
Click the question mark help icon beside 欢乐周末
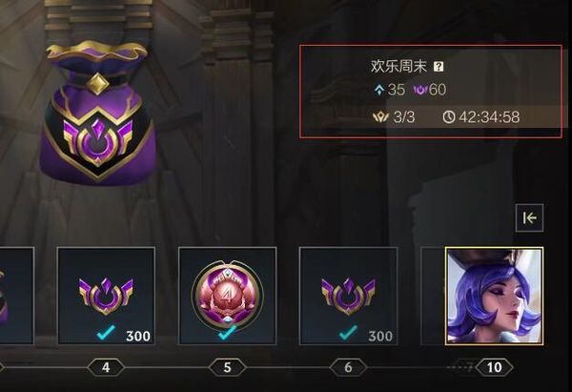(x=439, y=67)
